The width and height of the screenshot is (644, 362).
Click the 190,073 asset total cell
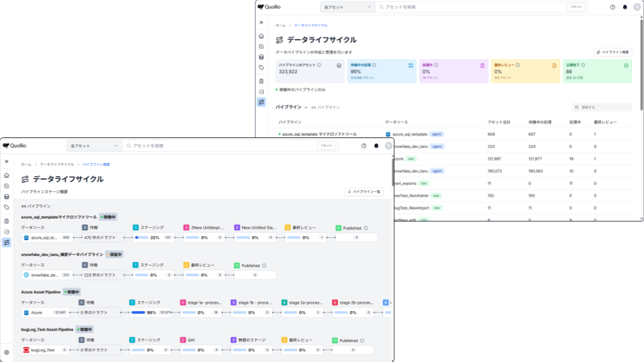(495, 171)
